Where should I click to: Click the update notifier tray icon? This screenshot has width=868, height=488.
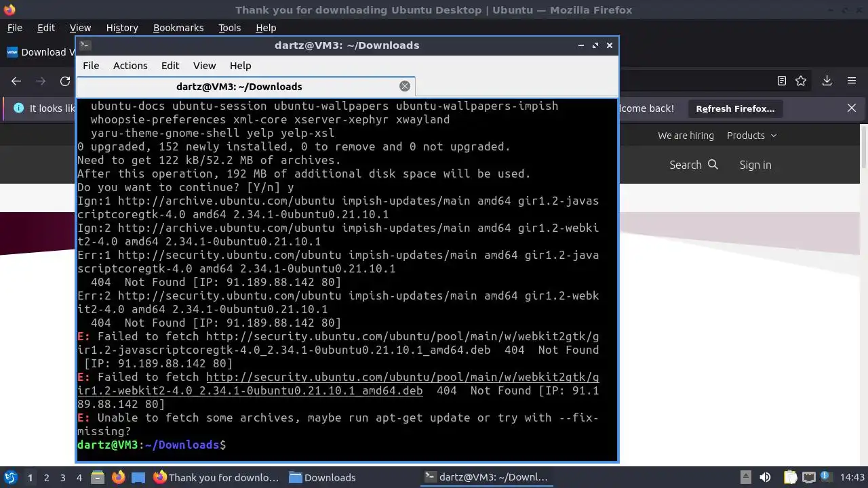[x=827, y=477]
